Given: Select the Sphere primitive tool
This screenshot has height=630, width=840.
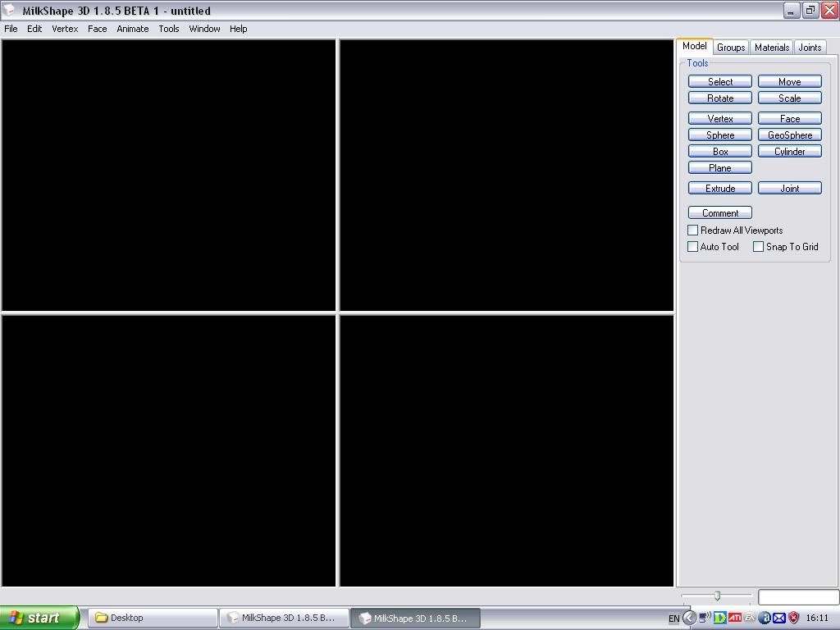Looking at the screenshot, I should [x=720, y=135].
